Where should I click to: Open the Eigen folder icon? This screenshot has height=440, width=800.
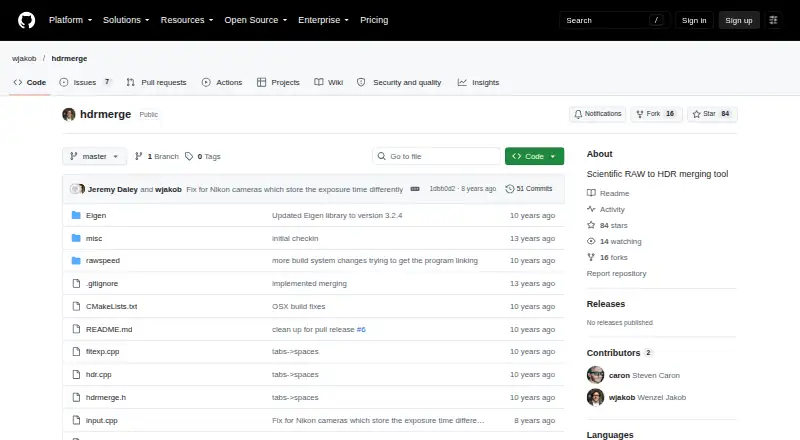point(76,215)
